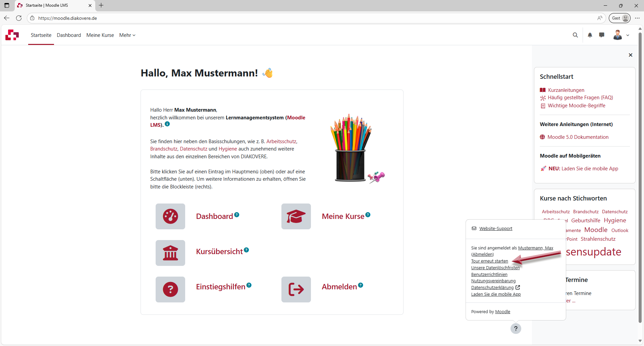Open the messages speech bubble icon

coord(602,35)
